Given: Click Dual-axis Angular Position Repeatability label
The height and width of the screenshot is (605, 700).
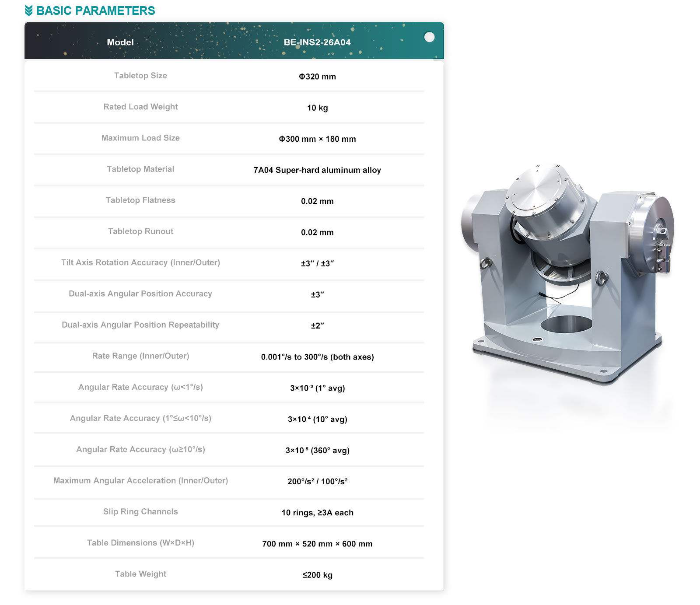Looking at the screenshot, I should [x=140, y=325].
